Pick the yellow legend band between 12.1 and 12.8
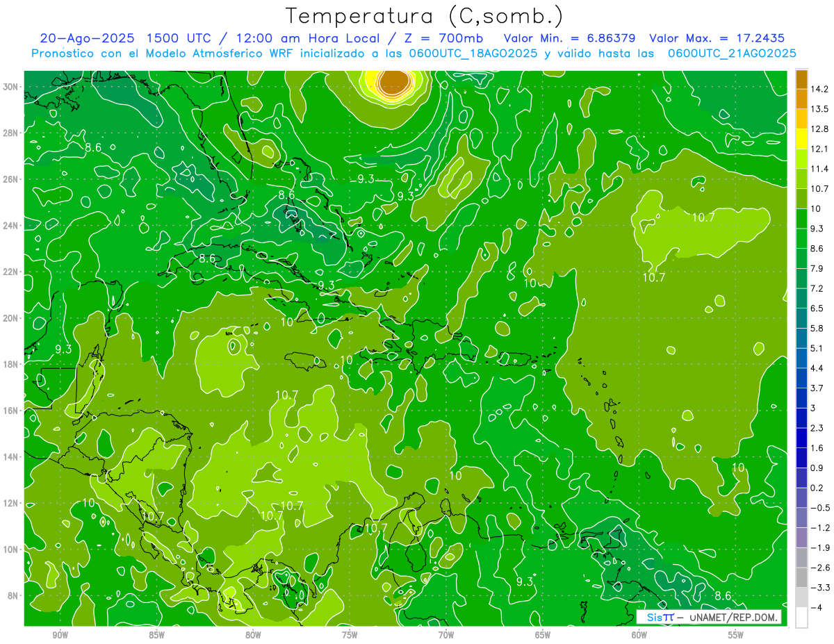 click(x=801, y=138)
